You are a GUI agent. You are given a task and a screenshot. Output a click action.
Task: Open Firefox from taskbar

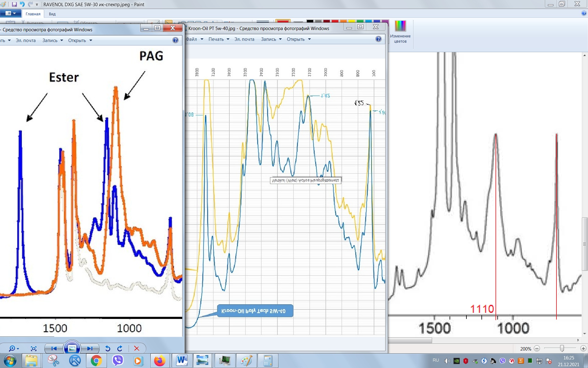(160, 361)
